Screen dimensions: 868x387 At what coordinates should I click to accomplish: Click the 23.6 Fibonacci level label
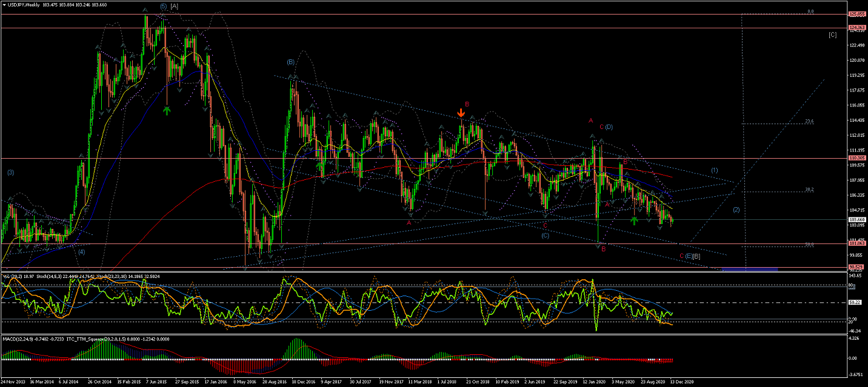(809, 121)
